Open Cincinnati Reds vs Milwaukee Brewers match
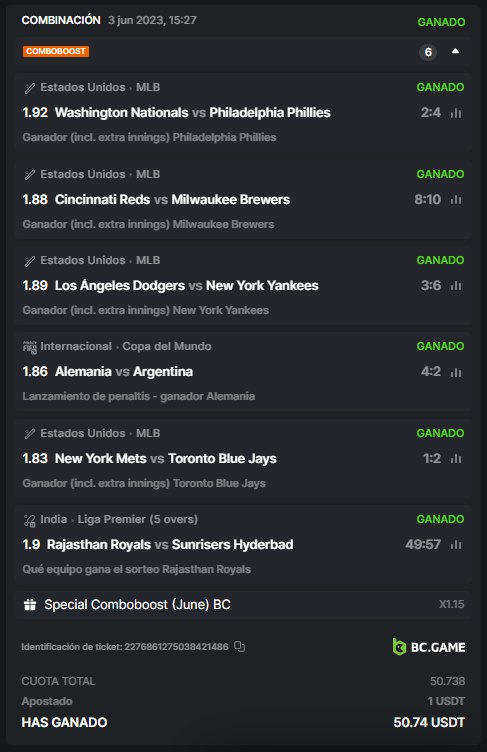This screenshot has height=752, width=487. (x=172, y=200)
